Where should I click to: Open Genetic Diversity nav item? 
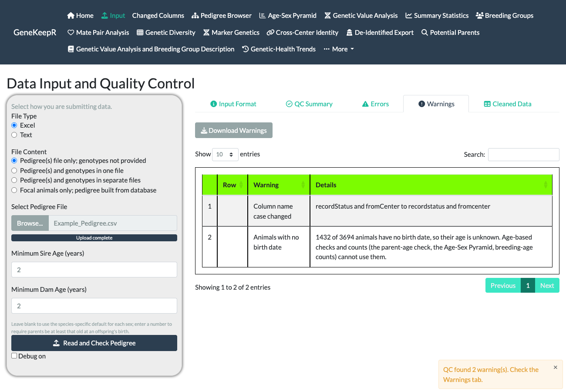(166, 32)
